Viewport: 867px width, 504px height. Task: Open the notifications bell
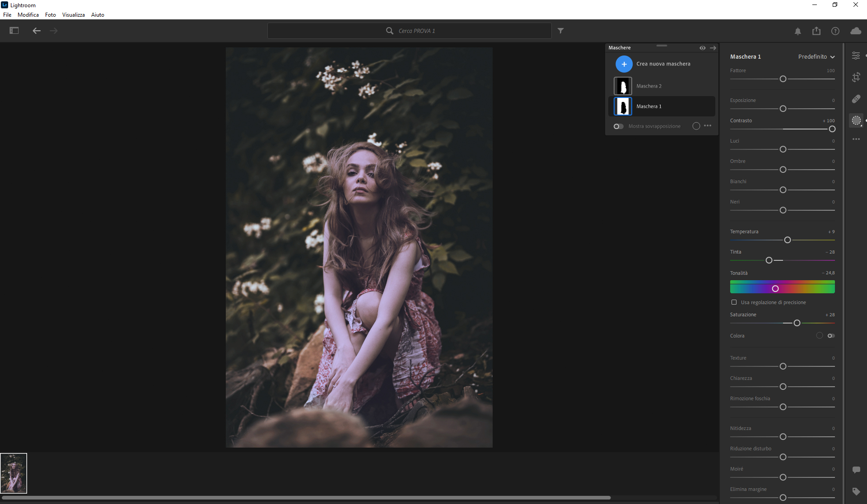point(797,31)
